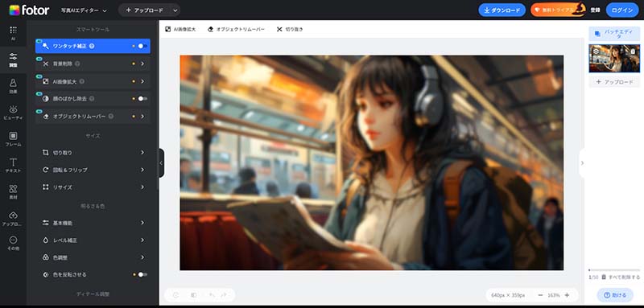Screen dimensions: 644x308
Task: Open the AI tools sidebar tab
Action: [x=13, y=33]
